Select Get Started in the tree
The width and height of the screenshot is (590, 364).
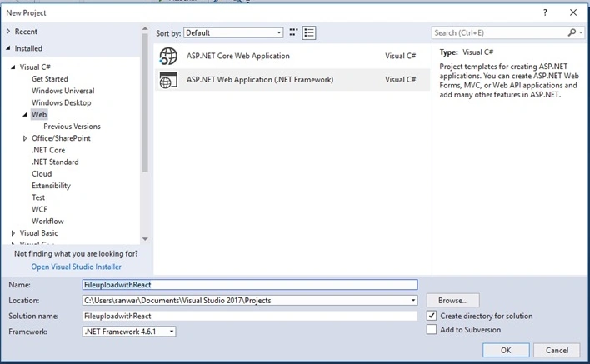[50, 79]
